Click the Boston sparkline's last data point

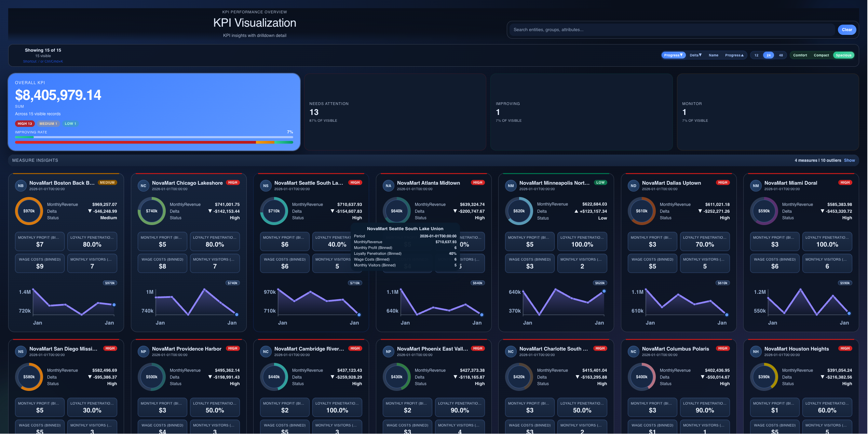pos(114,305)
